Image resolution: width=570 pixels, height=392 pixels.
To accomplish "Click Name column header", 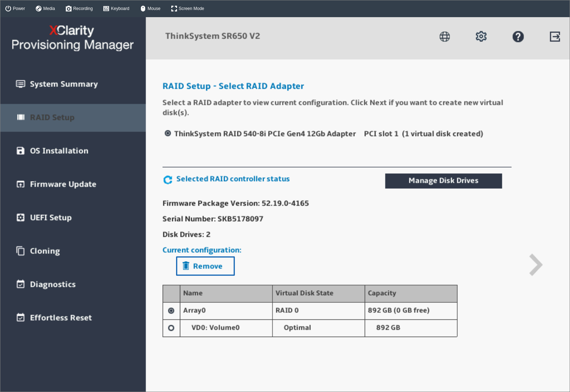I will pos(226,293).
